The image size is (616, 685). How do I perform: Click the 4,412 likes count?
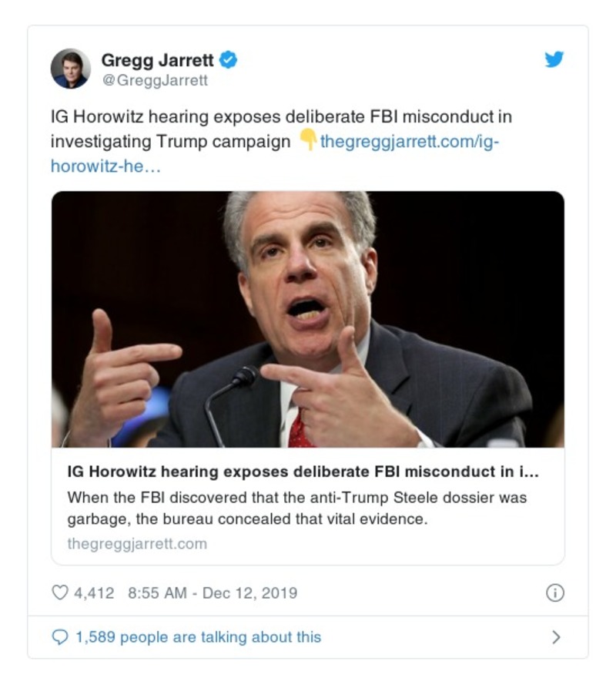tap(93, 593)
